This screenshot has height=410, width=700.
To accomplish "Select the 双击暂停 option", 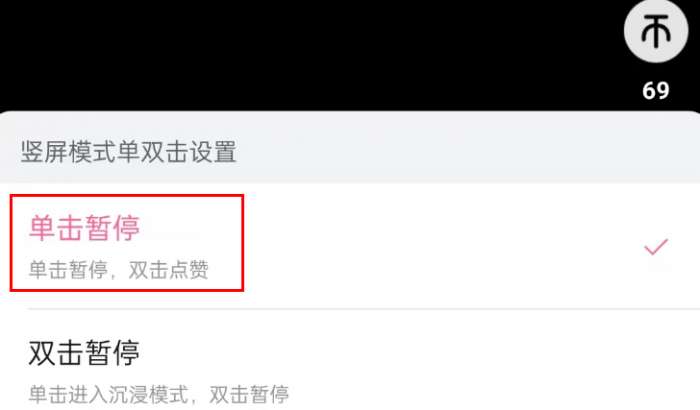I will tap(350, 360).
